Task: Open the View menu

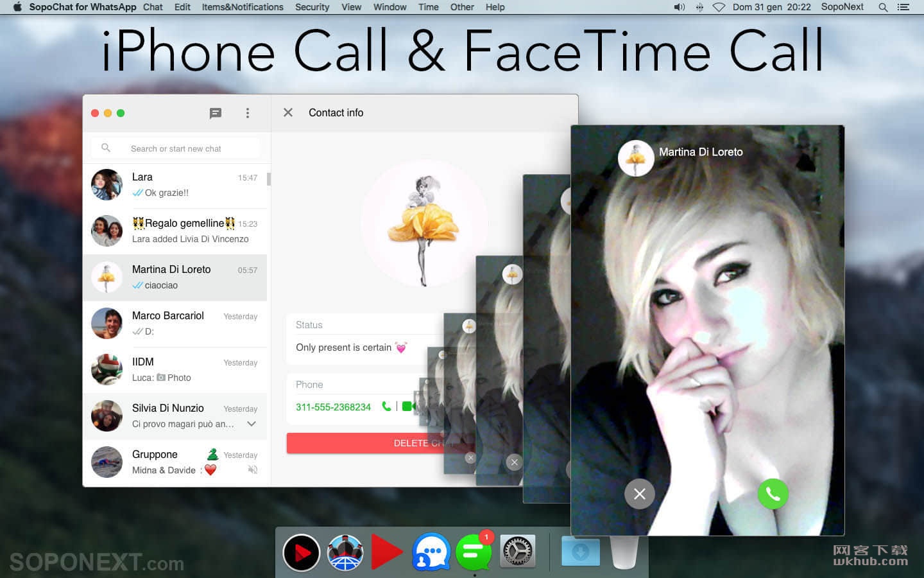Action: [351, 7]
